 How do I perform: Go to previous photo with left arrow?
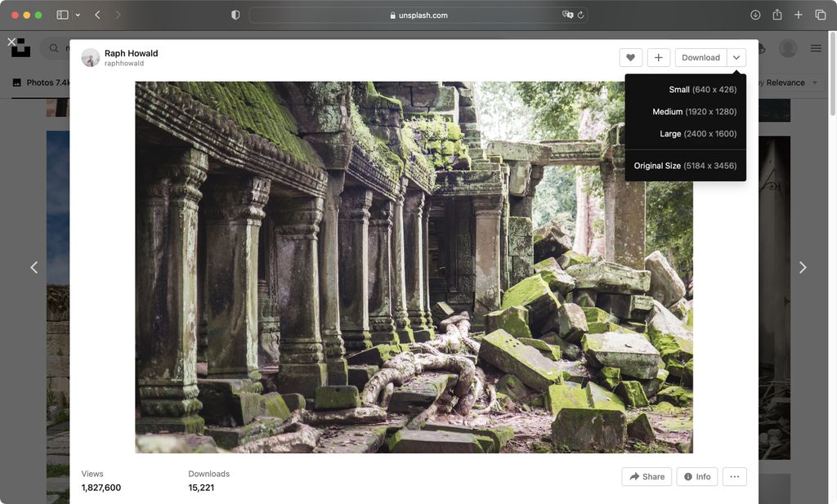34,267
